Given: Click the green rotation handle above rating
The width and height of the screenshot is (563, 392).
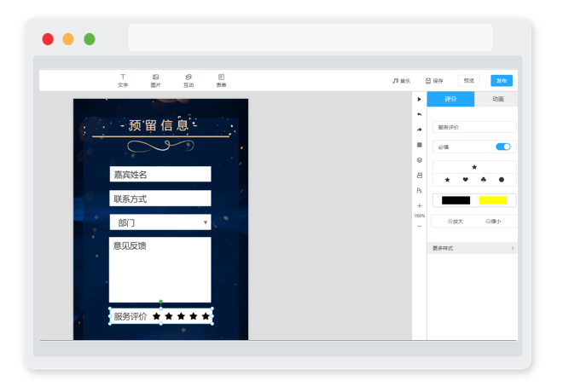Looking at the screenshot, I should click(161, 302).
